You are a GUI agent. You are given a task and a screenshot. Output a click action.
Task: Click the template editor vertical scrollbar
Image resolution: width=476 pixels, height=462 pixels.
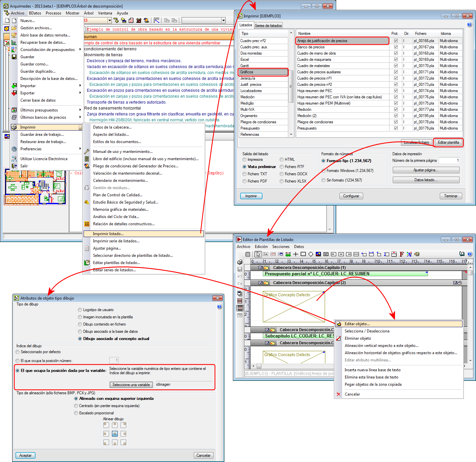point(470,314)
